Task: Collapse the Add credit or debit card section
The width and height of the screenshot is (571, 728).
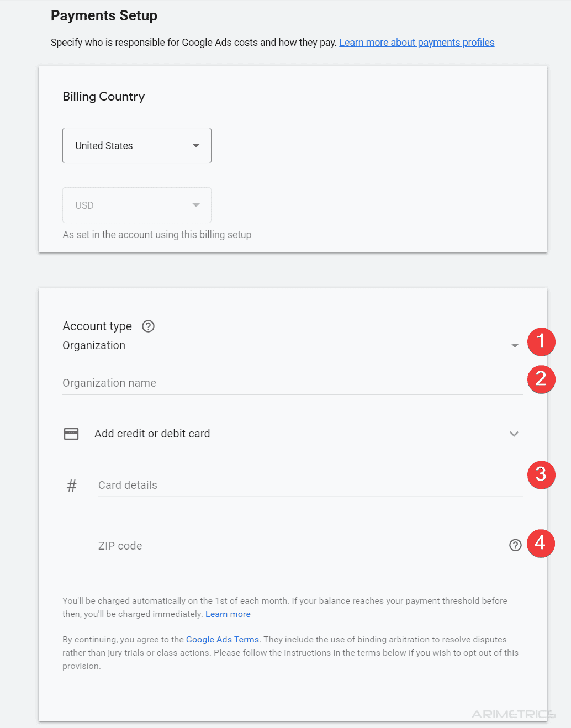Action: click(514, 434)
